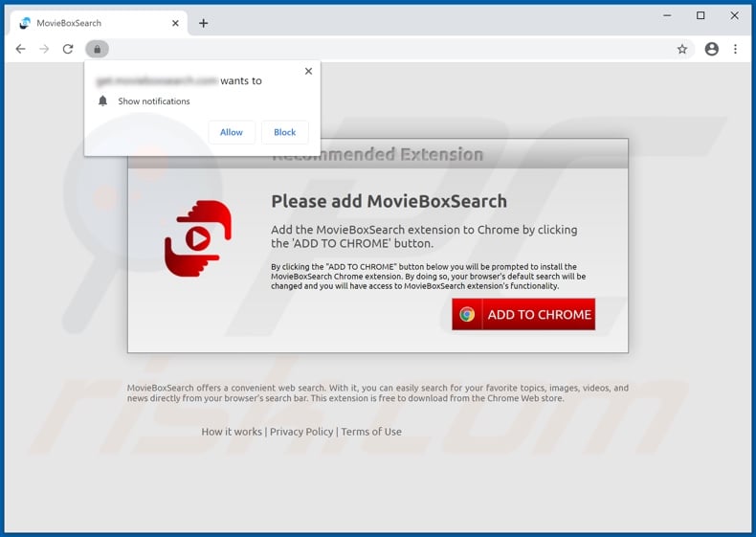Click the 'Please add MovieBoxSearch' heading
Image resolution: width=756 pixels, height=537 pixels.
click(x=389, y=201)
